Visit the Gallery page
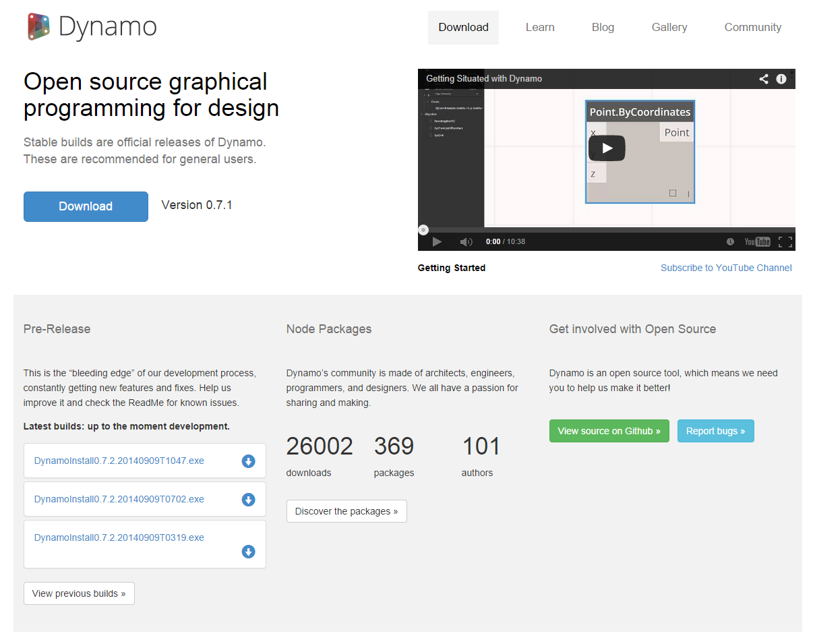 pyautogui.click(x=669, y=28)
